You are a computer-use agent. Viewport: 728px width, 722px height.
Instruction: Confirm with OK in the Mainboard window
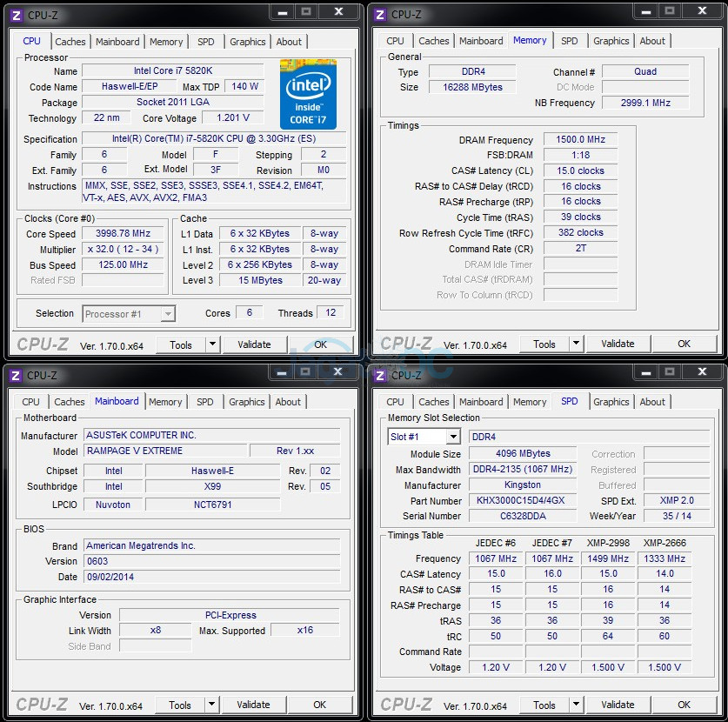[x=319, y=705]
